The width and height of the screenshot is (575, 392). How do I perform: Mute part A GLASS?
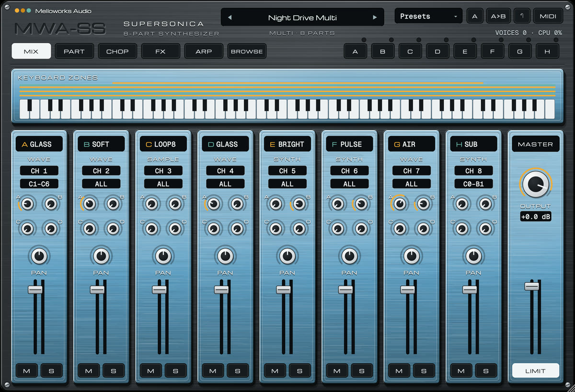click(27, 370)
